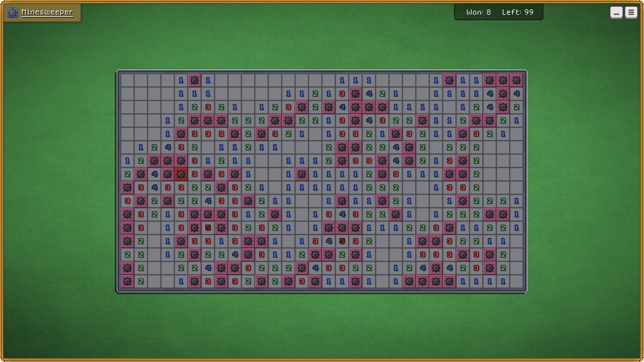Click the 'Left: 99' counter
Image resolution: width=644 pixels, height=362 pixels.
click(x=518, y=12)
